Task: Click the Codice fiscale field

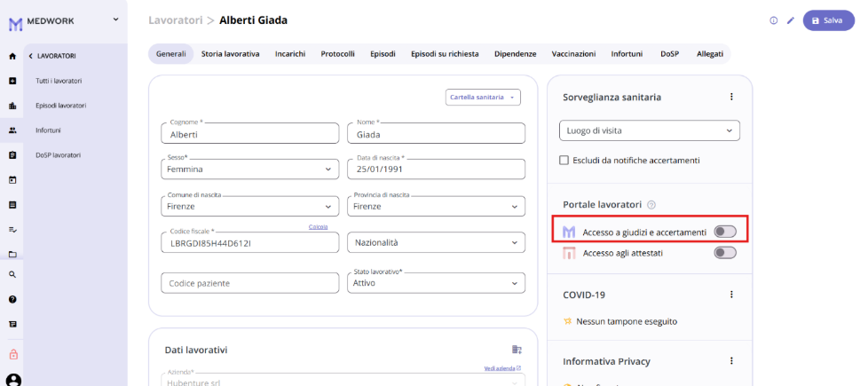Action: pos(249,242)
